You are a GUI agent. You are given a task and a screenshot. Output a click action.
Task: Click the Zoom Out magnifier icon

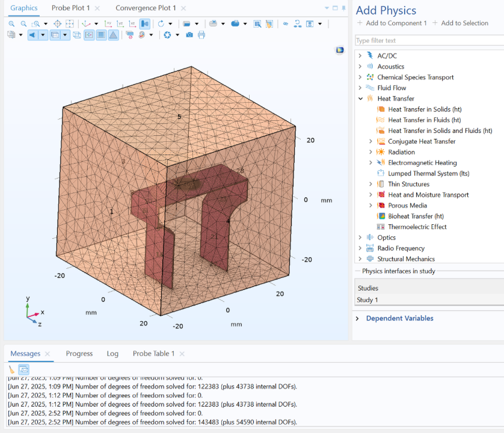[23, 24]
